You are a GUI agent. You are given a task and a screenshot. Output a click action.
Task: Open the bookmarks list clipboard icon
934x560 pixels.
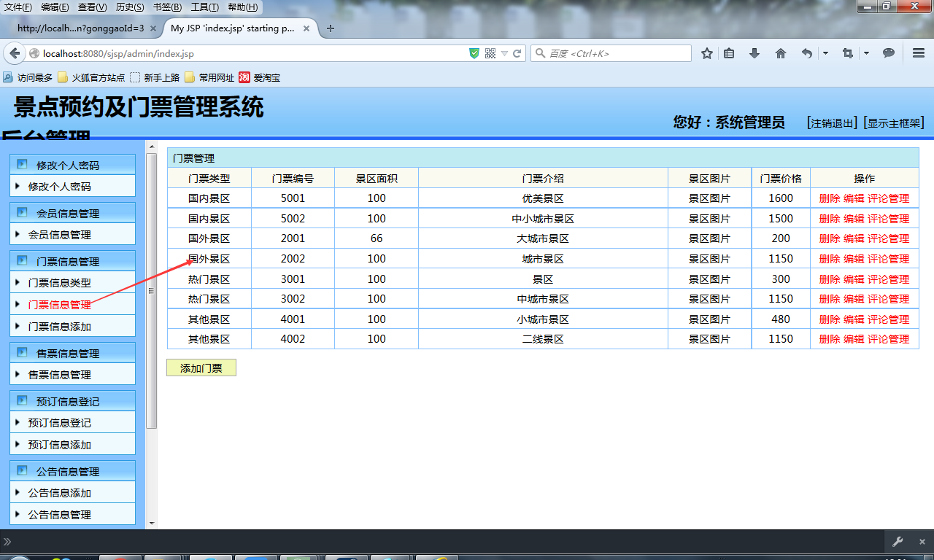point(729,53)
